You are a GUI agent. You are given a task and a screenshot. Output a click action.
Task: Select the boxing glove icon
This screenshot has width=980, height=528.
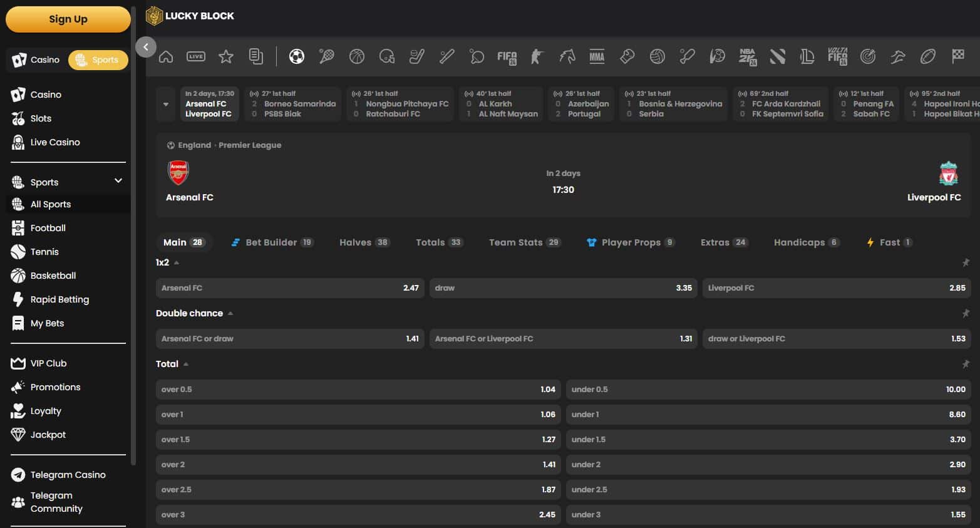click(627, 57)
